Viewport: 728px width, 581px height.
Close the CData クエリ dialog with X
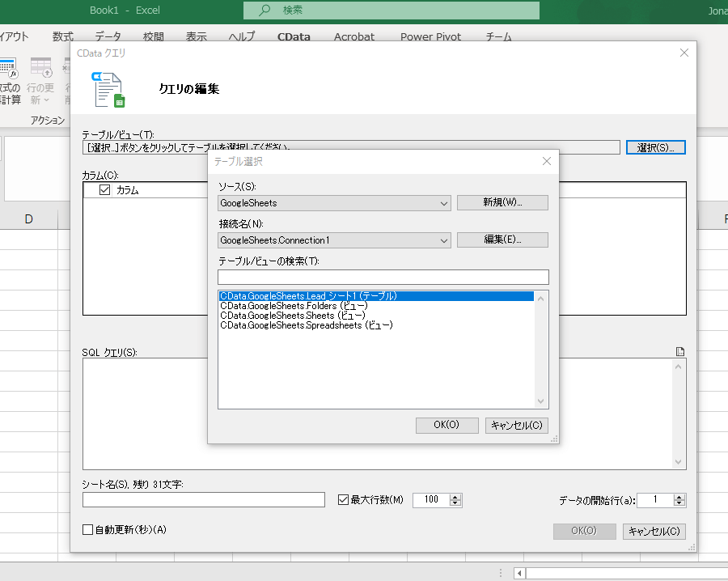pos(684,53)
